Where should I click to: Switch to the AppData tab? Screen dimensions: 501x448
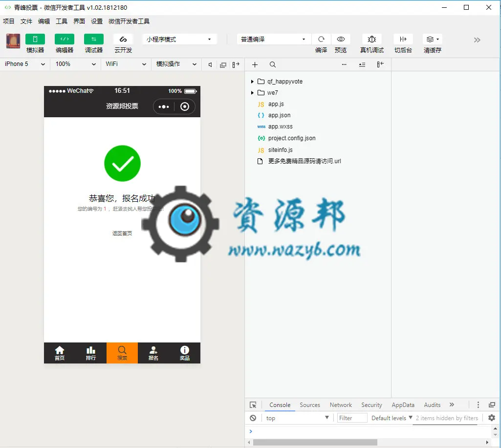pyautogui.click(x=403, y=405)
